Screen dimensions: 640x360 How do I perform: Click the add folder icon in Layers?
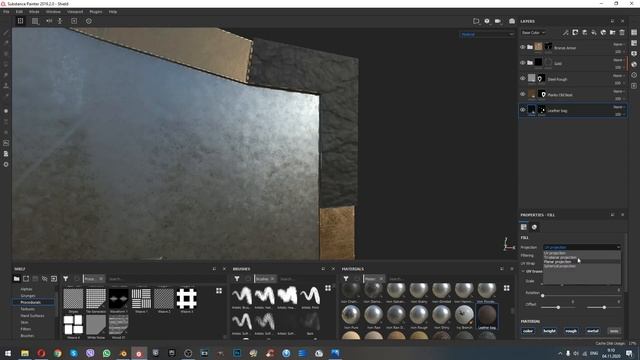(613, 33)
